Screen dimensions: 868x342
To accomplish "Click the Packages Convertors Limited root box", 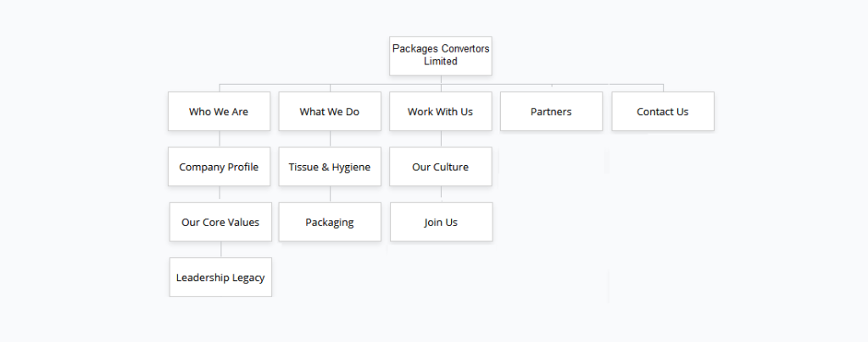I will [x=441, y=56].
